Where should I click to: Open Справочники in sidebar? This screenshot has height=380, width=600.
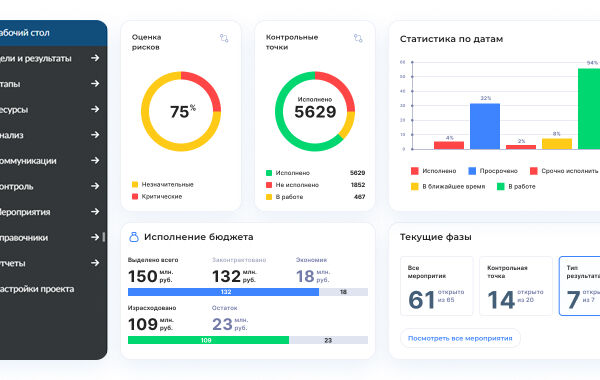tap(53, 237)
